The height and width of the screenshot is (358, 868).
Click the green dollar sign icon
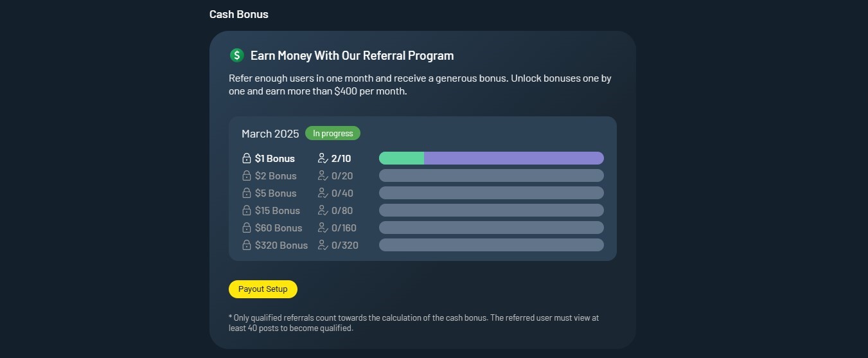click(236, 55)
